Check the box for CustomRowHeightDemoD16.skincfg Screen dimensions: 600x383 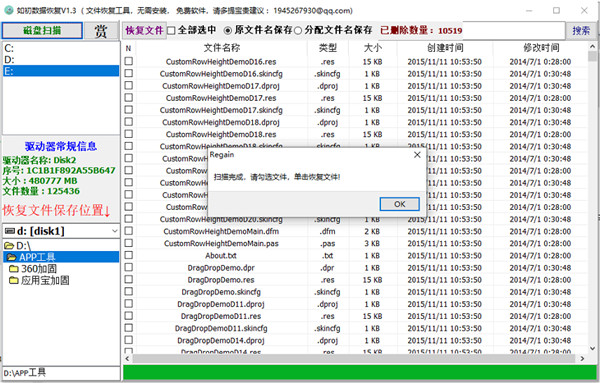129,73
